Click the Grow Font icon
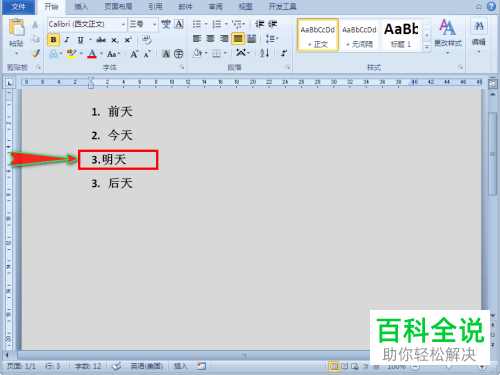Image resolution: width=500 pixels, height=375 pixels. pyautogui.click(x=134, y=54)
